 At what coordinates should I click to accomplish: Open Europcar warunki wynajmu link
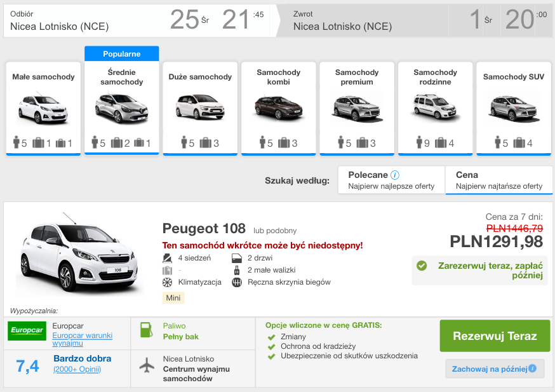(82, 339)
